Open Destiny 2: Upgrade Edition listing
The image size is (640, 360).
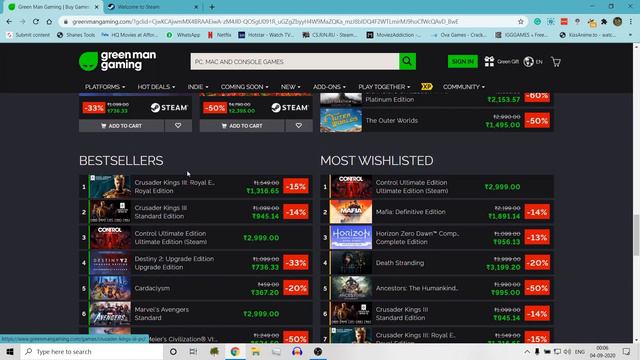tap(196, 263)
